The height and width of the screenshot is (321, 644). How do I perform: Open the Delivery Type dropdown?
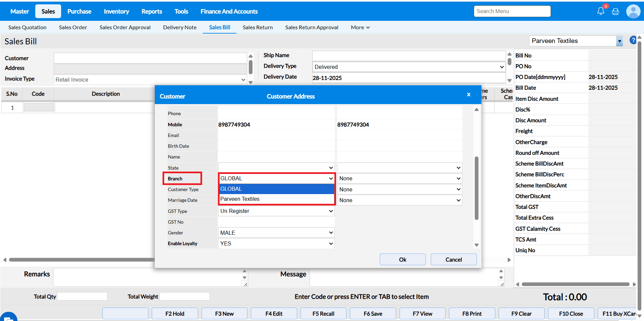[x=409, y=67]
